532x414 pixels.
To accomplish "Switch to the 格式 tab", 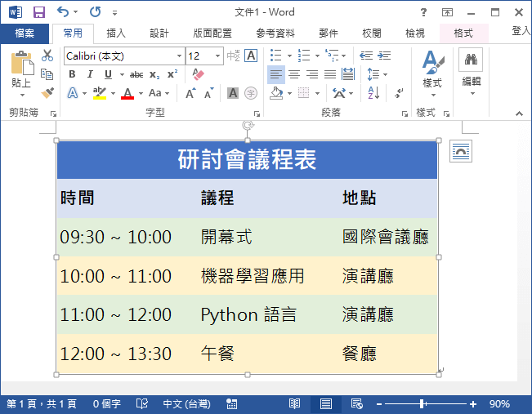I will pyautogui.click(x=464, y=33).
